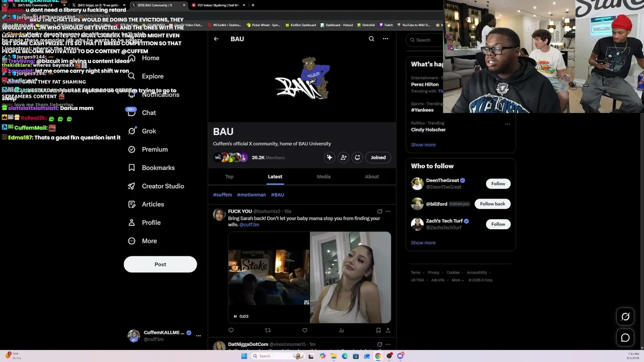Screen dimensions: 644x362
Task: Open the #Yankees trending topic
Action: pyautogui.click(x=422, y=110)
